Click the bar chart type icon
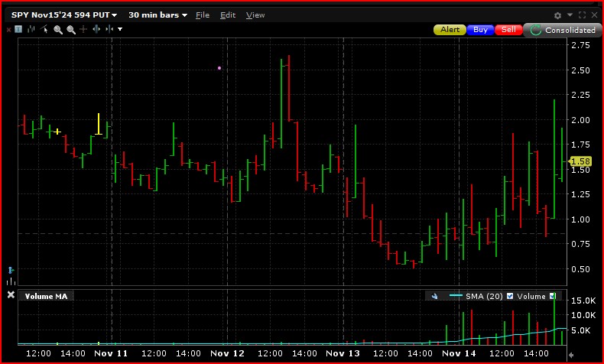604x364 pixels. click(31, 29)
